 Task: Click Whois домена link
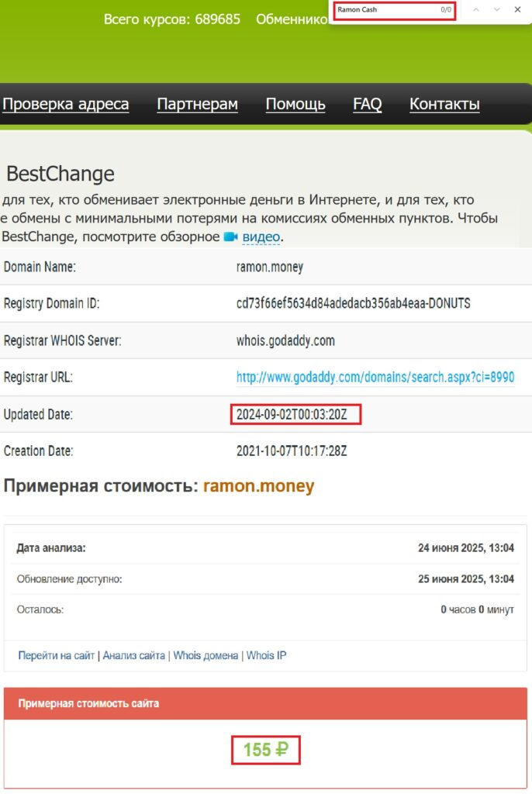(x=206, y=655)
